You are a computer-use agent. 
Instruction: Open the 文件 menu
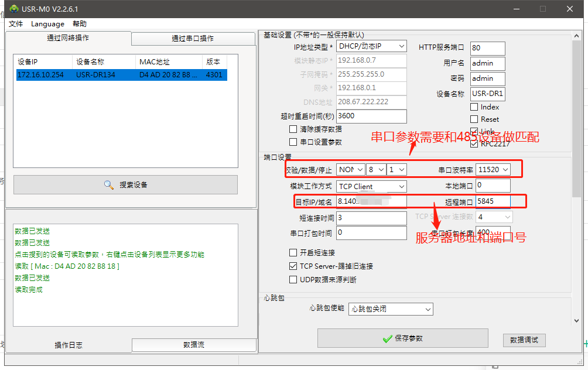point(16,24)
